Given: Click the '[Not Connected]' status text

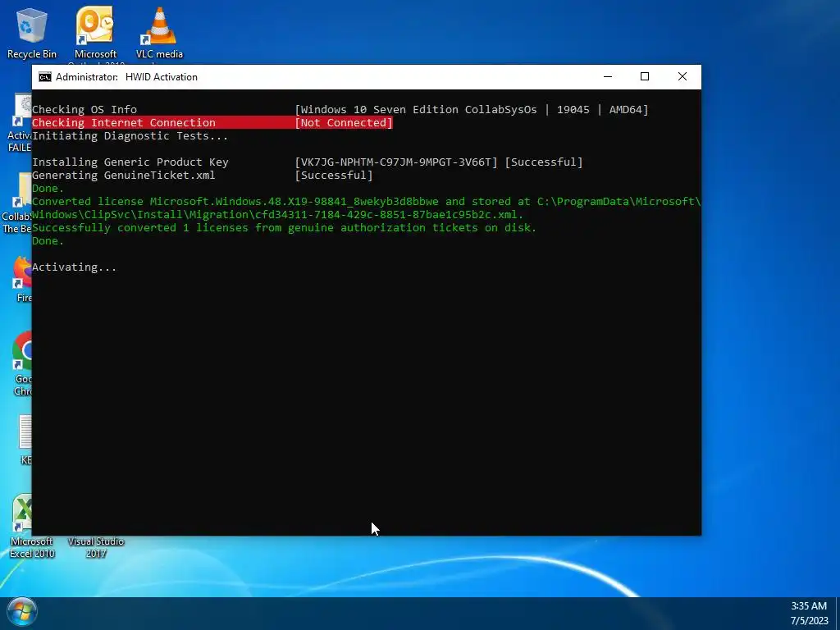Looking at the screenshot, I should click(x=344, y=123).
